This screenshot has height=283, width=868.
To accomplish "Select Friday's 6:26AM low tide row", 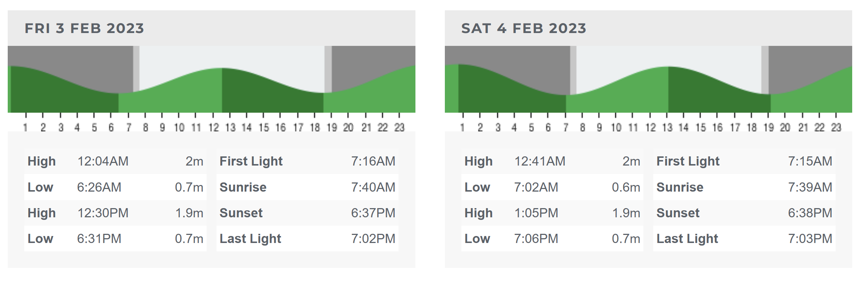I will coord(115,187).
